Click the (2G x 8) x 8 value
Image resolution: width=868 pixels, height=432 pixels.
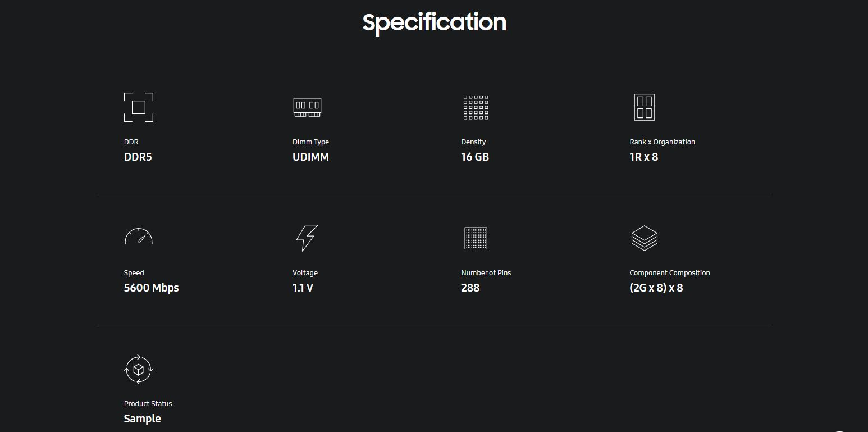pos(656,288)
